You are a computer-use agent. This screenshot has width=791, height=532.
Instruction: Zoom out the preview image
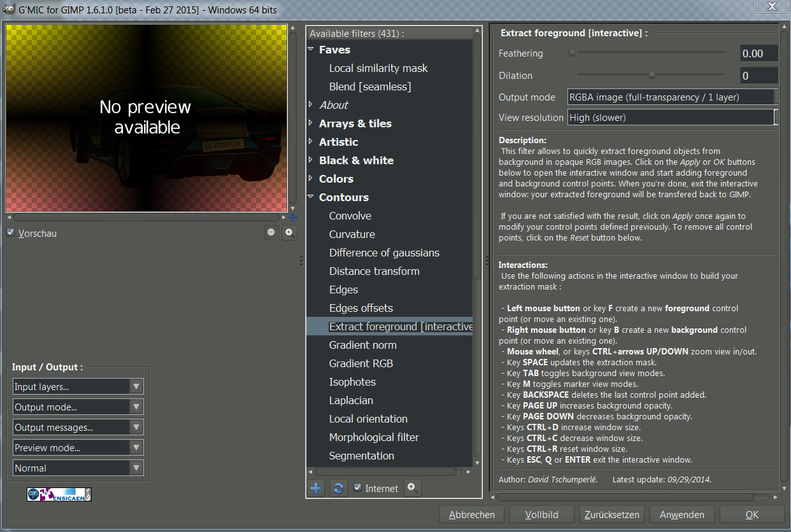pos(272,233)
